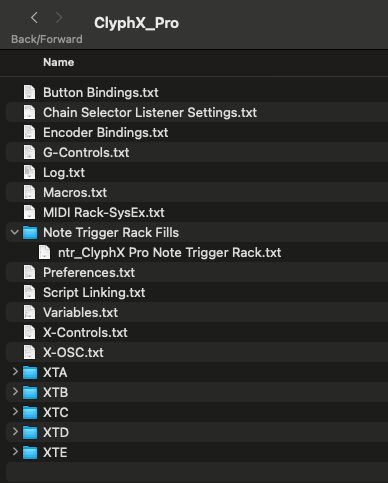Image resolution: width=388 pixels, height=483 pixels.
Task: Go back with the Back arrow
Action: pyautogui.click(x=34, y=17)
